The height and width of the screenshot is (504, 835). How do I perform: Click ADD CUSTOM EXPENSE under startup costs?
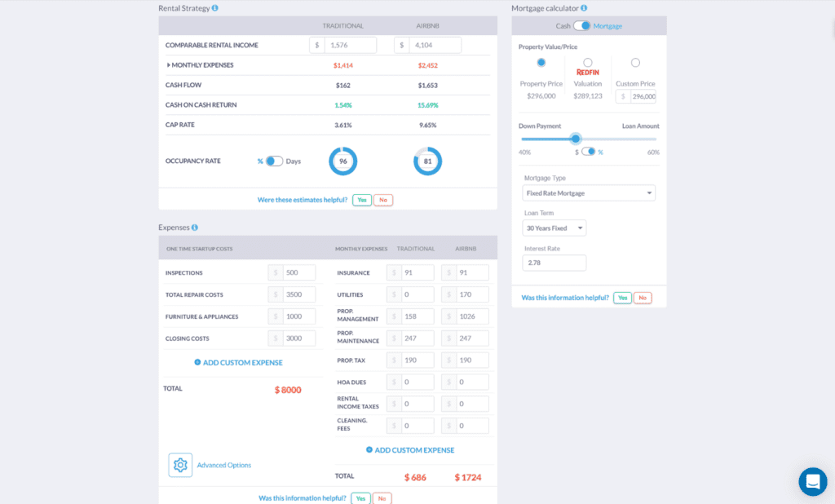pyautogui.click(x=237, y=362)
